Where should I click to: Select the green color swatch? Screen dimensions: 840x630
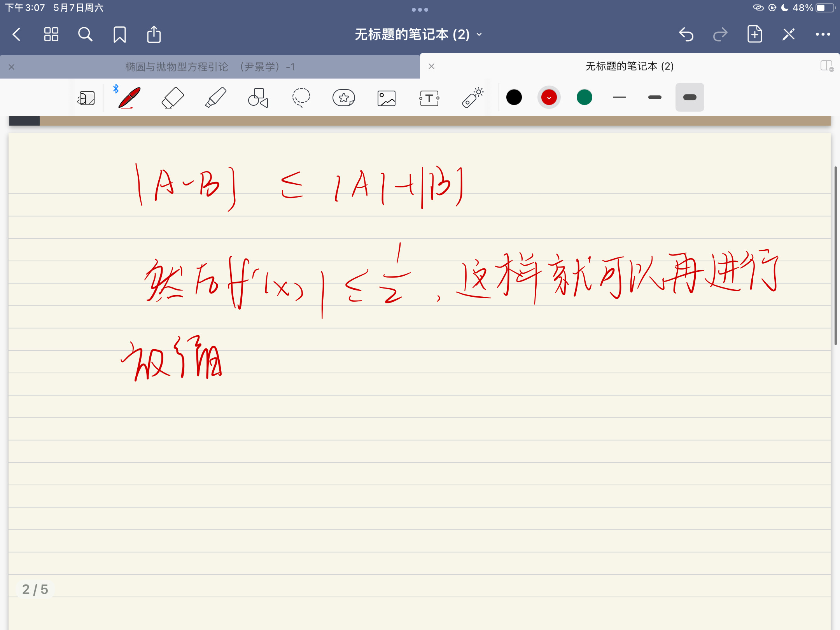(x=584, y=97)
